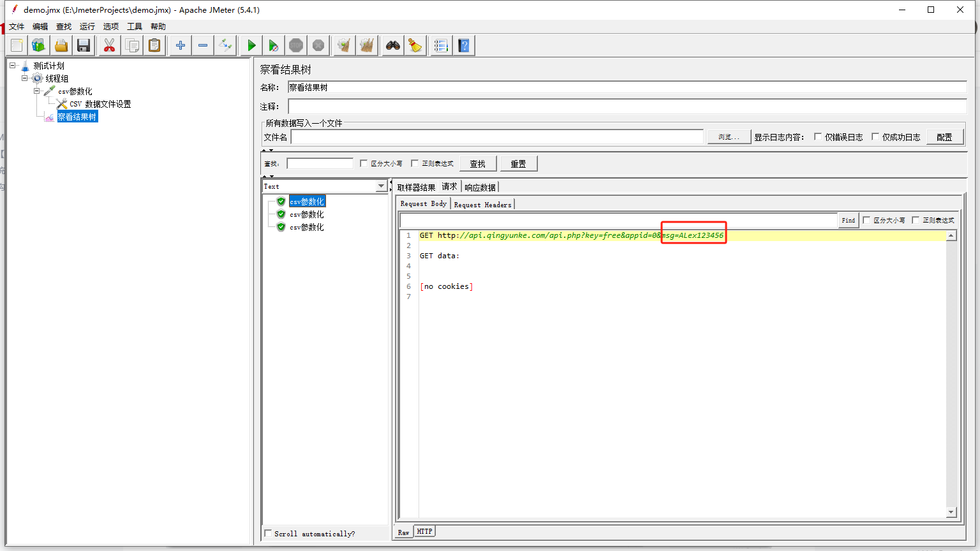Clear results with single broom icon
The image size is (980, 551).
345,45
